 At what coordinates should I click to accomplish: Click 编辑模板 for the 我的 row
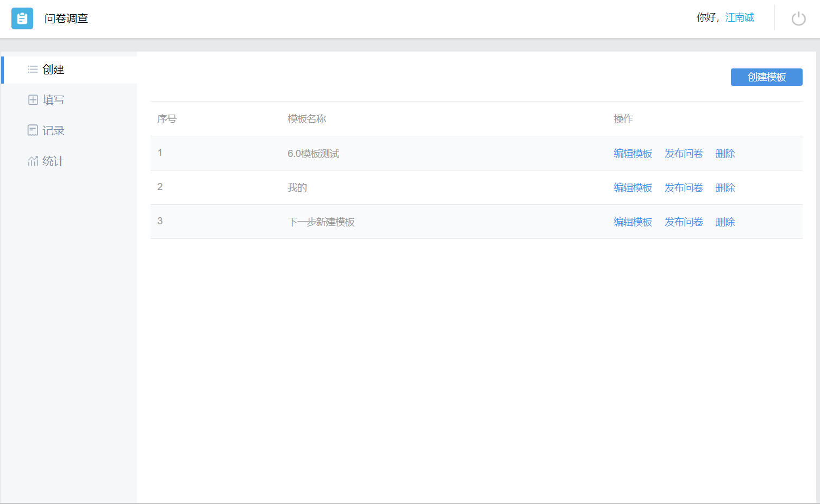(633, 188)
